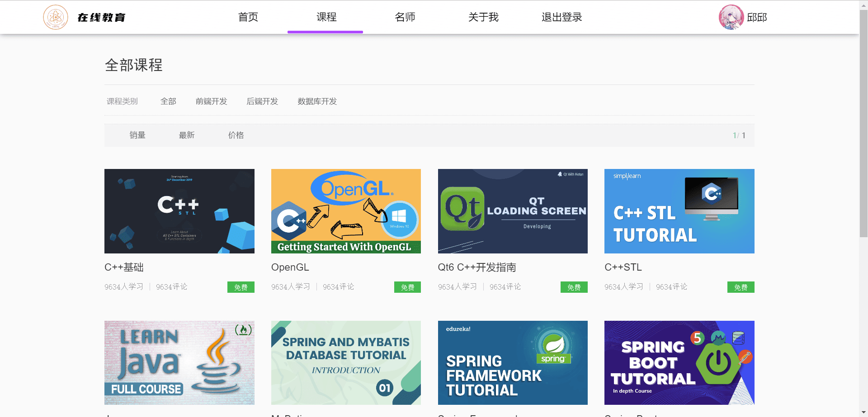Sort courses by 销量
The width and height of the screenshot is (868, 417).
point(137,135)
